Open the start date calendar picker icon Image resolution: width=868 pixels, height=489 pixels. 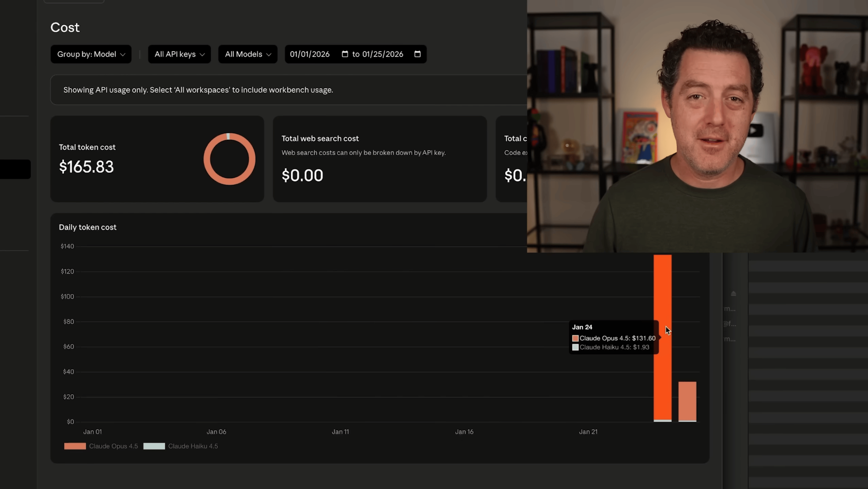pyautogui.click(x=345, y=54)
